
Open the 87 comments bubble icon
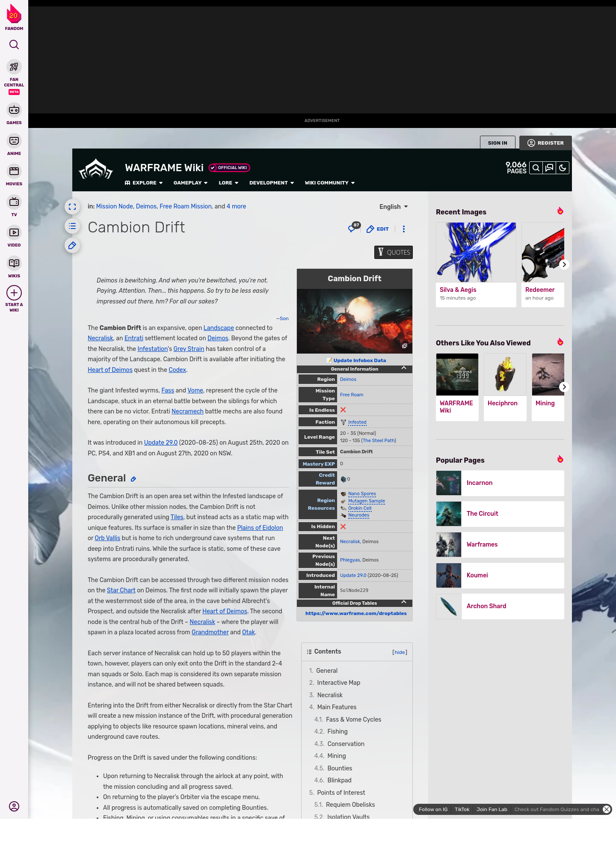353,228
